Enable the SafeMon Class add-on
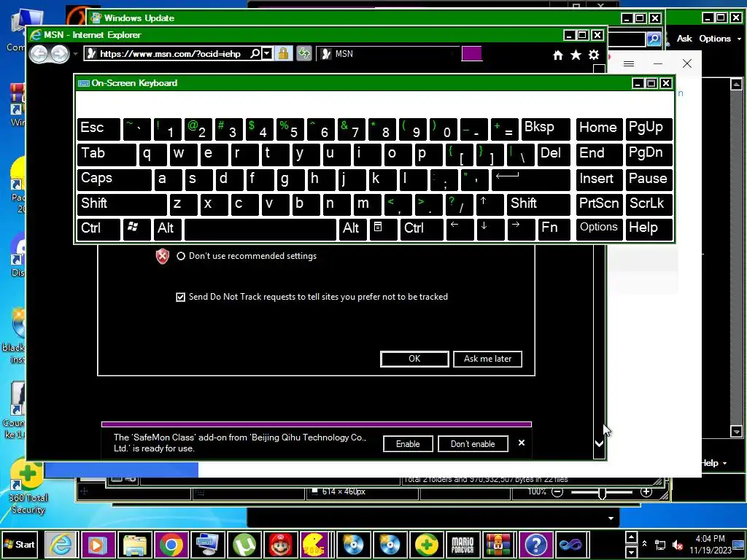 tap(408, 444)
